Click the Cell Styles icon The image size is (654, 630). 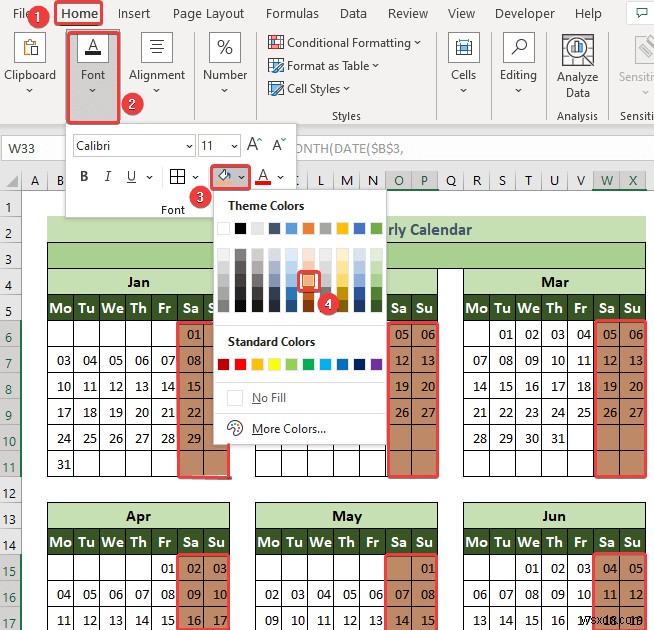276,88
